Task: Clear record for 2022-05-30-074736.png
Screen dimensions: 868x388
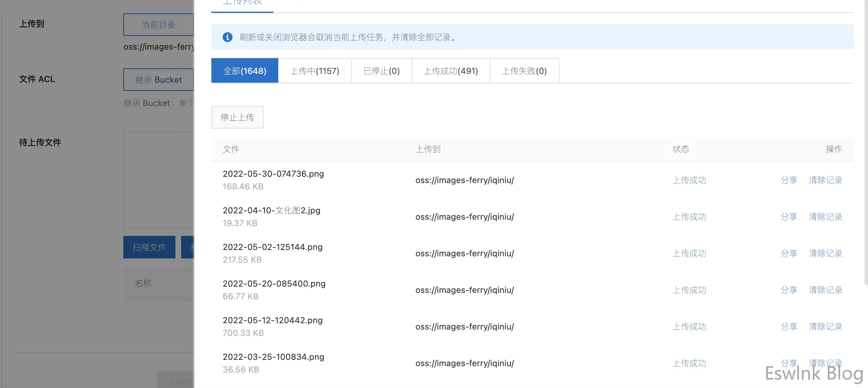Action: point(825,180)
